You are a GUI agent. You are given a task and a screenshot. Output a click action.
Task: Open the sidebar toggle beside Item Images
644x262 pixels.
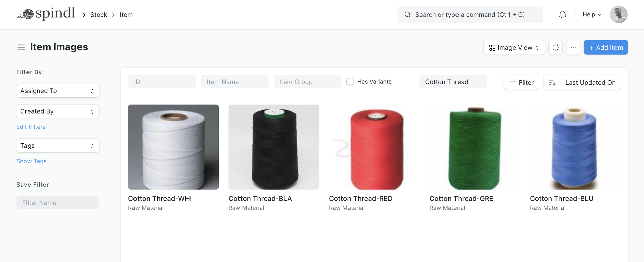(21, 47)
